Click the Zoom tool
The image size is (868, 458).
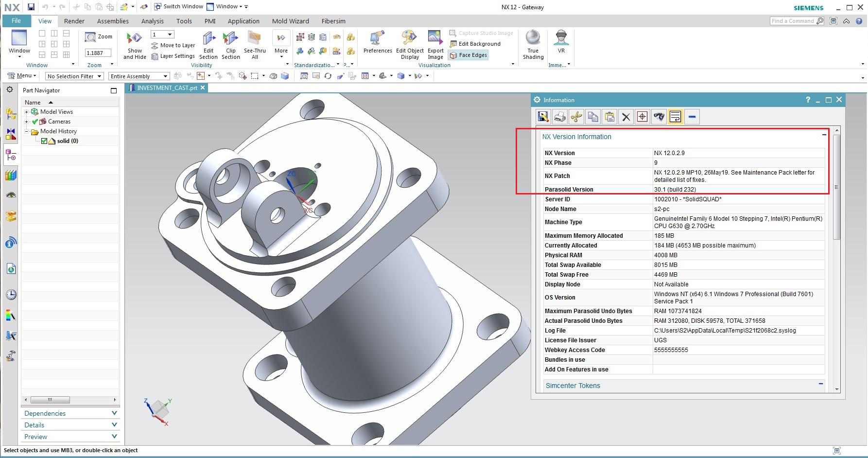tap(99, 37)
